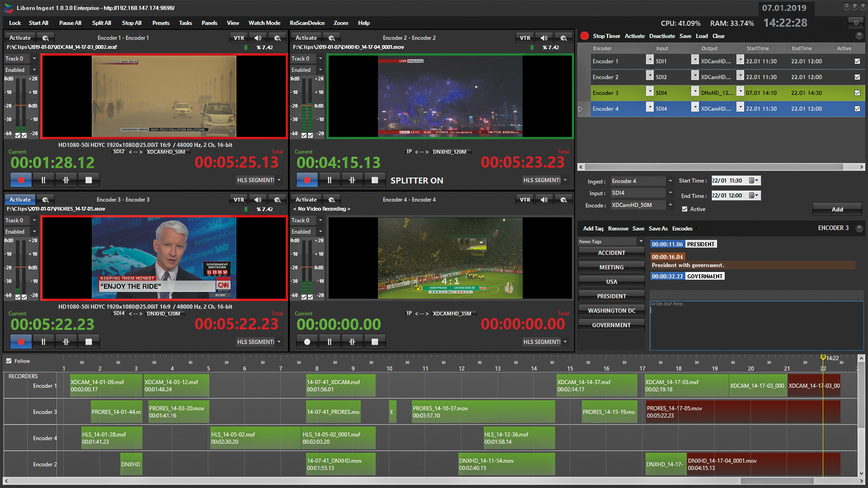Toggle Active checkbox for Encoder 4 schedule
Viewport: 868px width, 488px height.
(857, 109)
